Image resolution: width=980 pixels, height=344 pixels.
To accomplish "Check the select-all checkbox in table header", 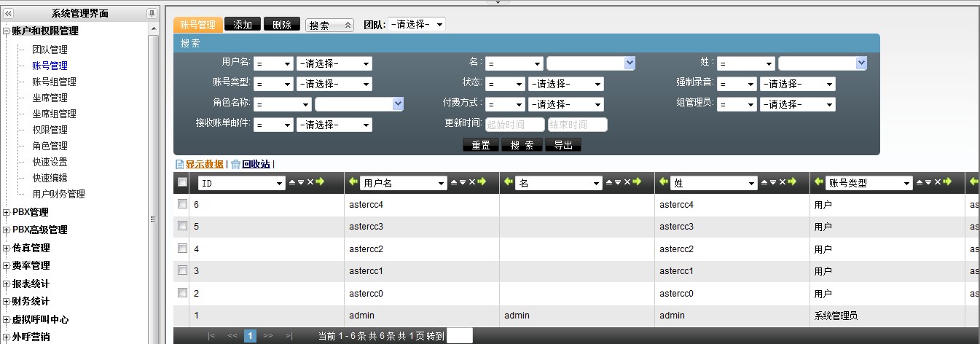I will pyautogui.click(x=182, y=182).
